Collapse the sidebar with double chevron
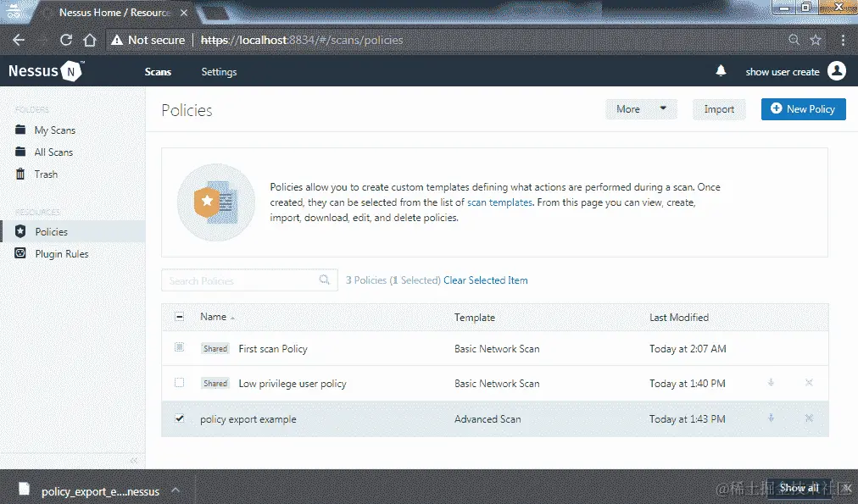Viewport: 858px width, 504px height. point(133,461)
